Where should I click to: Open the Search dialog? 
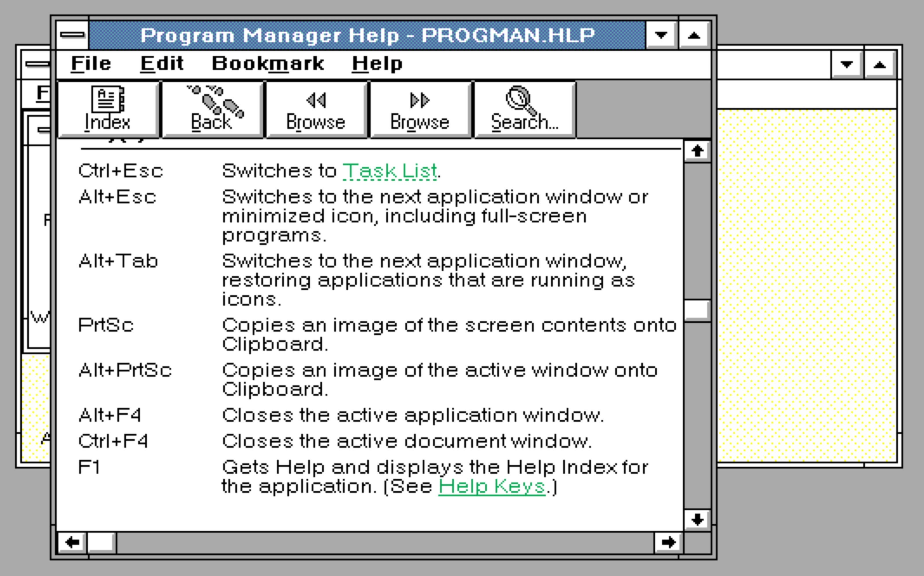524,109
